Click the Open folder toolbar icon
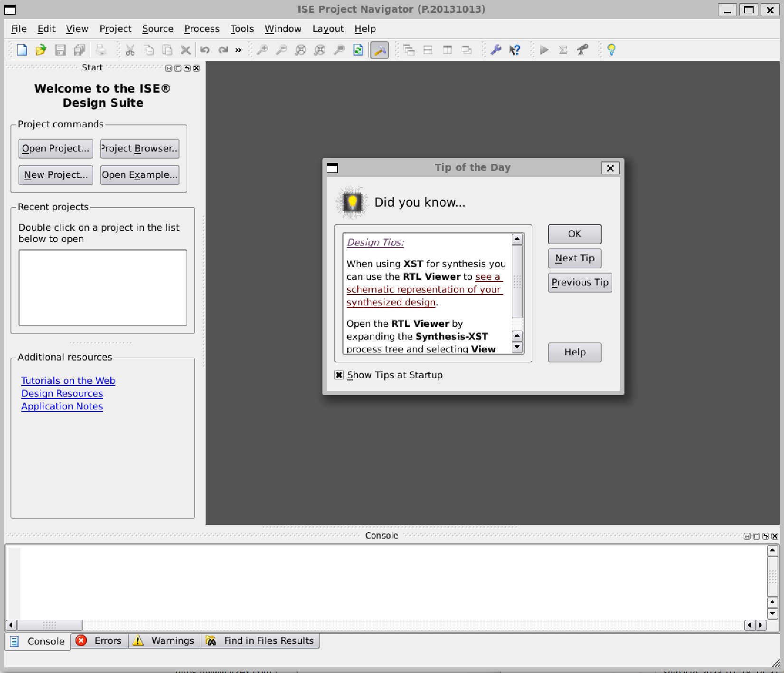The image size is (784, 673). click(41, 50)
